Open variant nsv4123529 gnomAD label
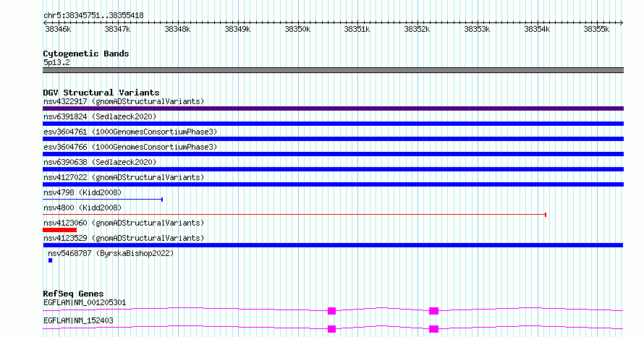 coord(124,238)
